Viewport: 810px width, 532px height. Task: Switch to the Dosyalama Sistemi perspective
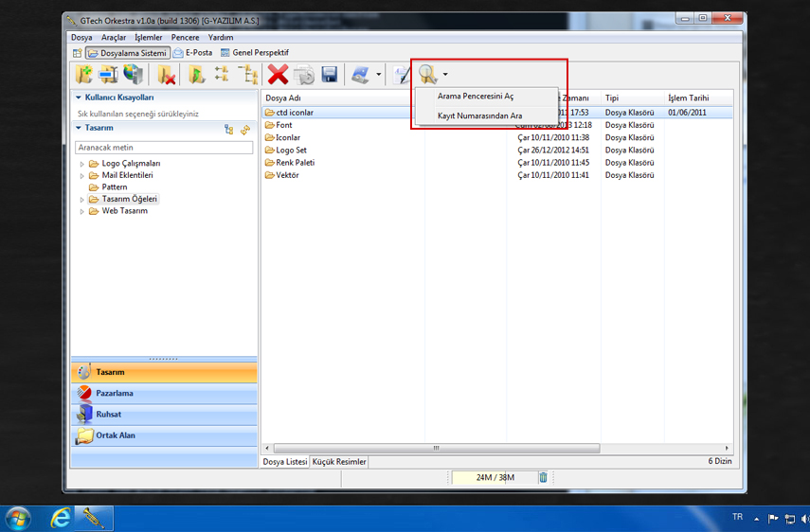point(127,53)
